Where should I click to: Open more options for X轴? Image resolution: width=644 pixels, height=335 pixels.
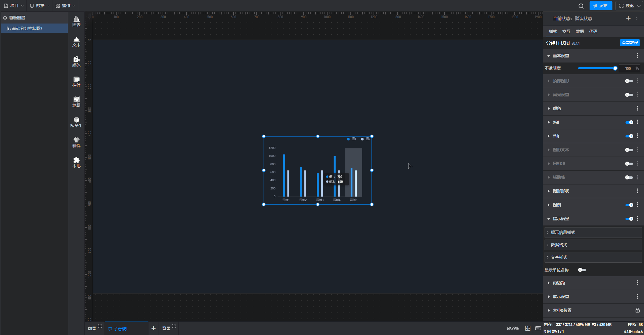[x=637, y=122]
